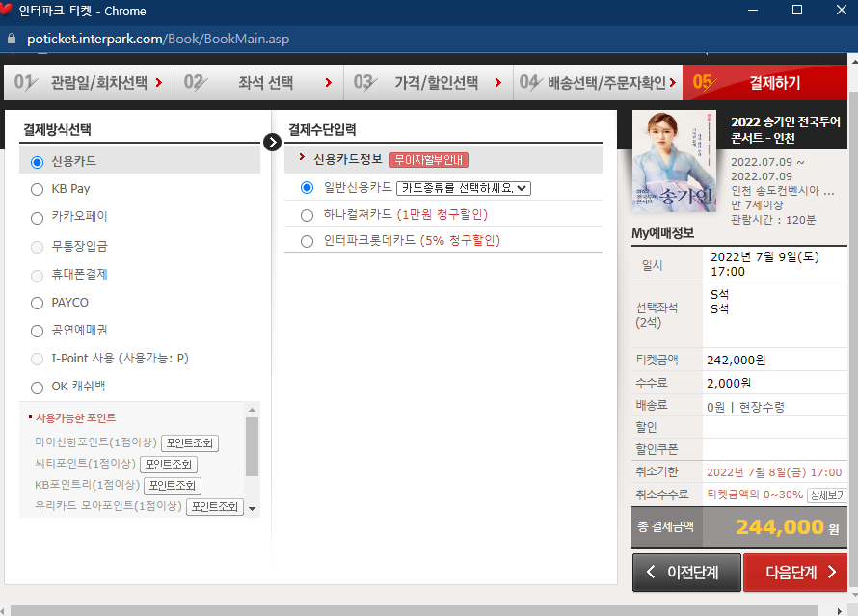
Task: Select the 신용카드 payment method
Action: tap(38, 162)
